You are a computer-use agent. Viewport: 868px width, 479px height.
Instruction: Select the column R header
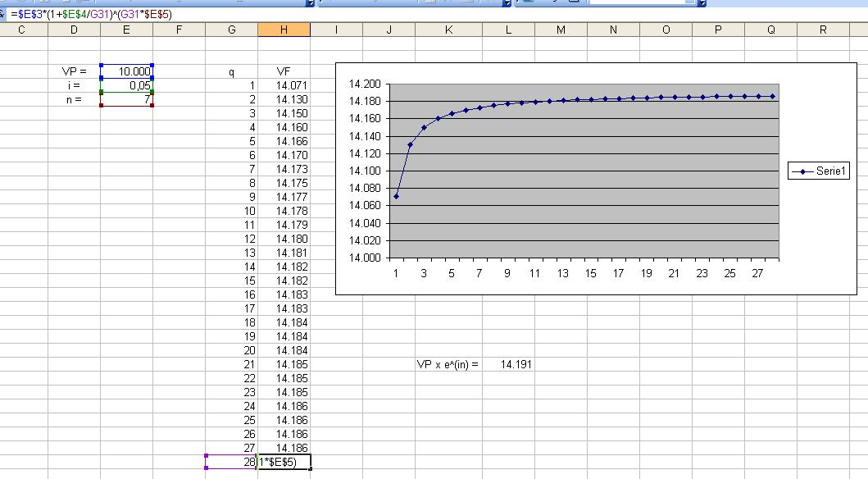(x=823, y=30)
